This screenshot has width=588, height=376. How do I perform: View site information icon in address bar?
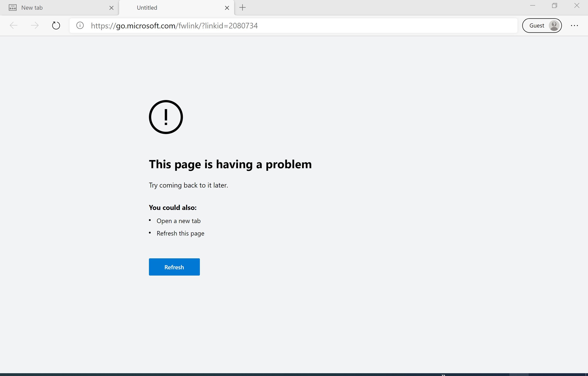pos(80,25)
